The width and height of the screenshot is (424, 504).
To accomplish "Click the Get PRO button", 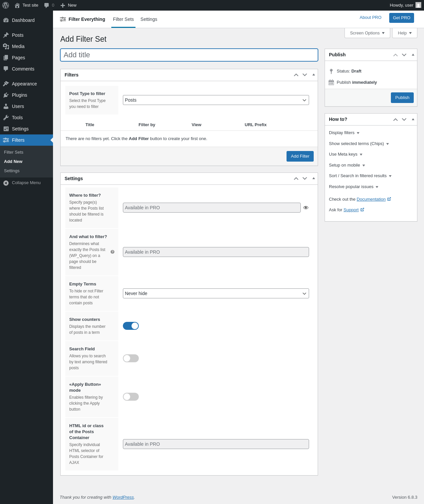I will pyautogui.click(x=401, y=18).
